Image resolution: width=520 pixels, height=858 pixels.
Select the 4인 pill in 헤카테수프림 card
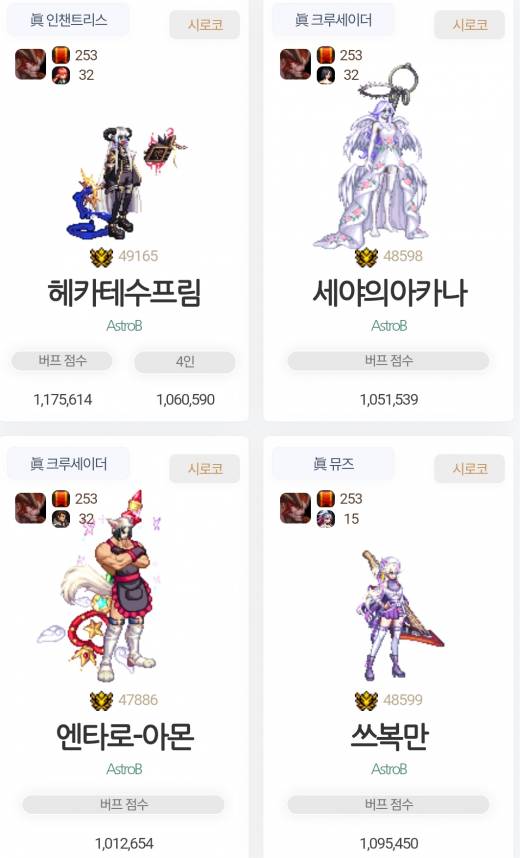pos(185,362)
